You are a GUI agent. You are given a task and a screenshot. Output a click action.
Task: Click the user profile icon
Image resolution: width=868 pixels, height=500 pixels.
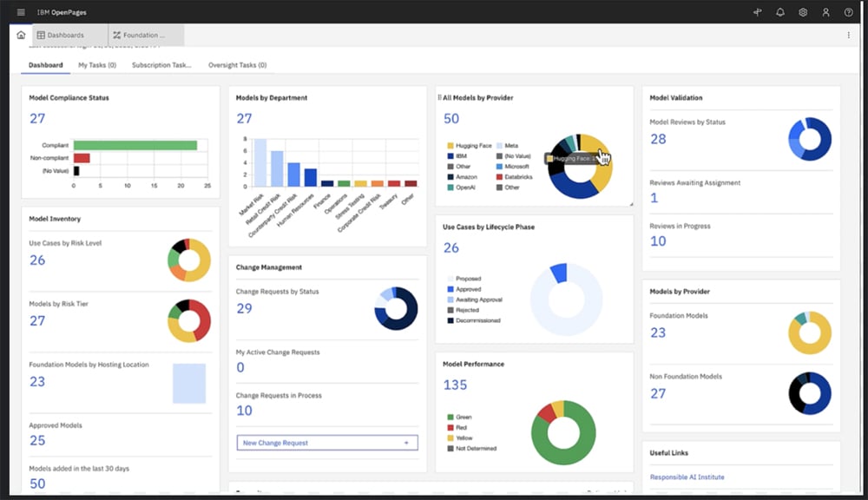click(825, 12)
